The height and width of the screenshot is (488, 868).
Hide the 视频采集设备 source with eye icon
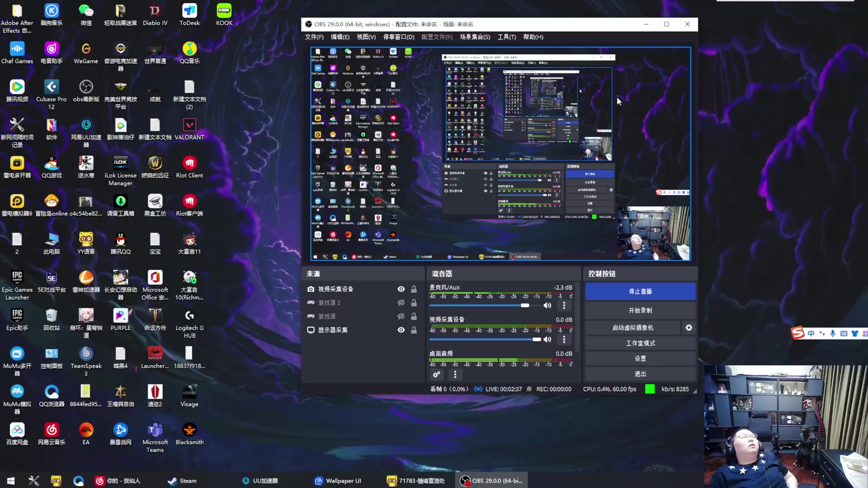[401, 289]
